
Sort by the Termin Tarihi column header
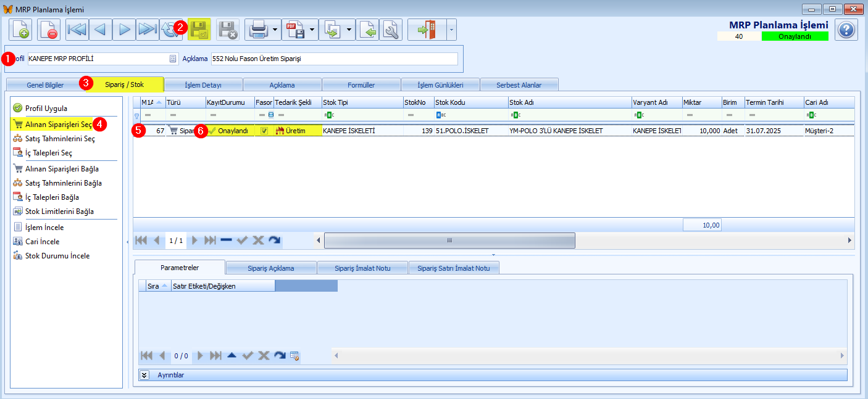774,102
